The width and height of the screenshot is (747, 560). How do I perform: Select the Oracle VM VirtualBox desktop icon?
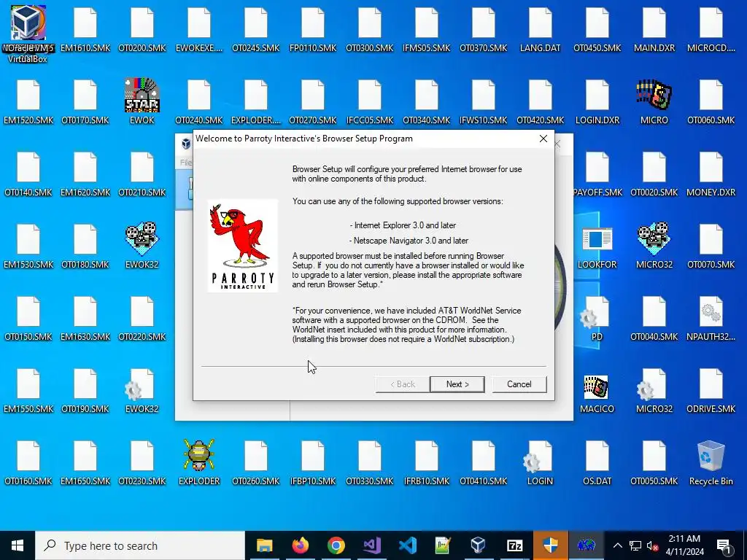28,34
